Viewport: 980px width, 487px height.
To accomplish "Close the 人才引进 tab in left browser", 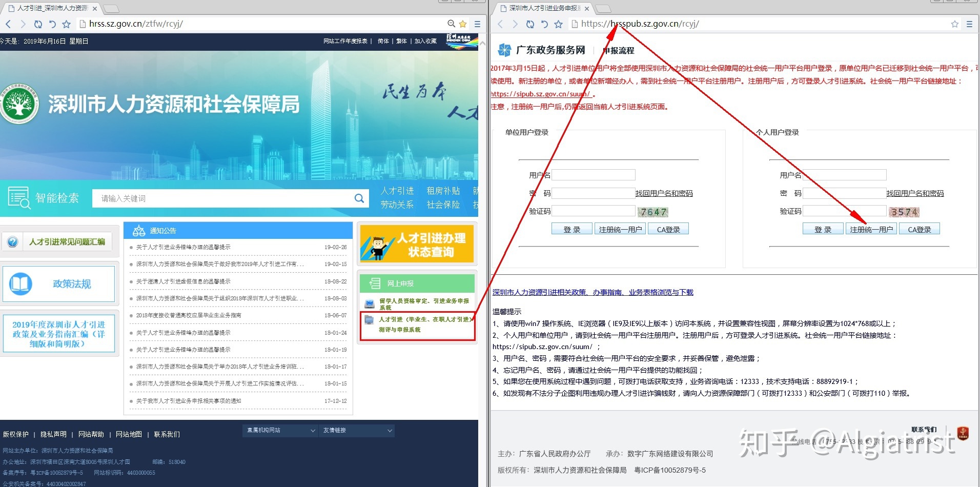I will (95, 8).
